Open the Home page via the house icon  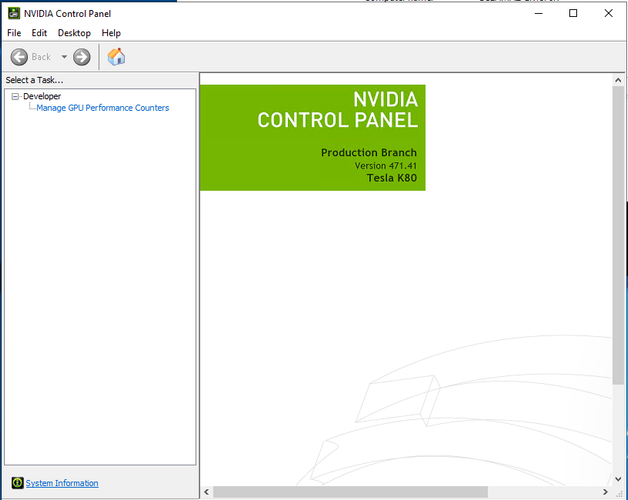(116, 57)
